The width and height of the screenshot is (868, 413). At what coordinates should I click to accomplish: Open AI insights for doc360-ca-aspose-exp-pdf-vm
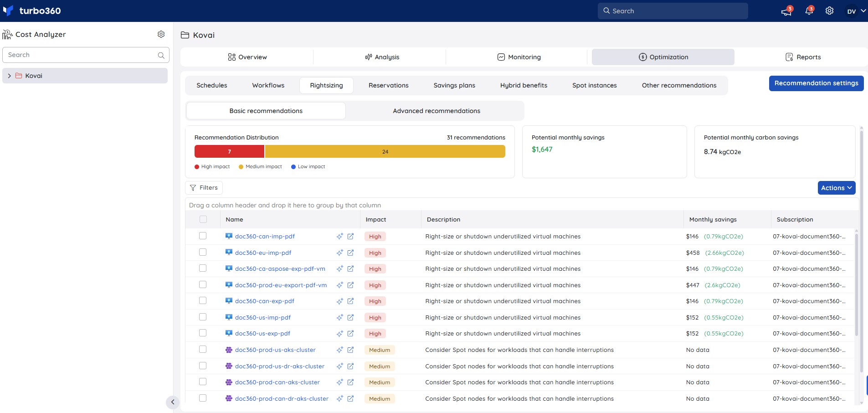[339, 268]
